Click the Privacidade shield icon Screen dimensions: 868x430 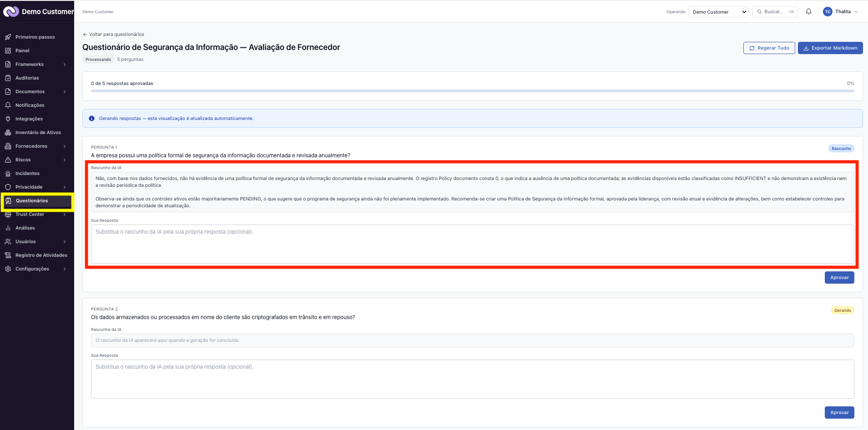pyautogui.click(x=8, y=187)
